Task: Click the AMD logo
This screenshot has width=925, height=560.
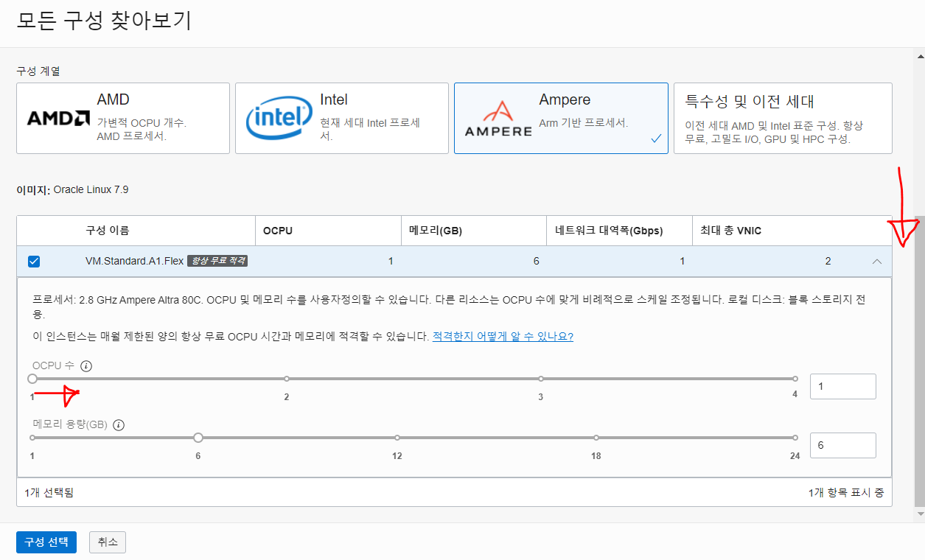Action: point(58,118)
